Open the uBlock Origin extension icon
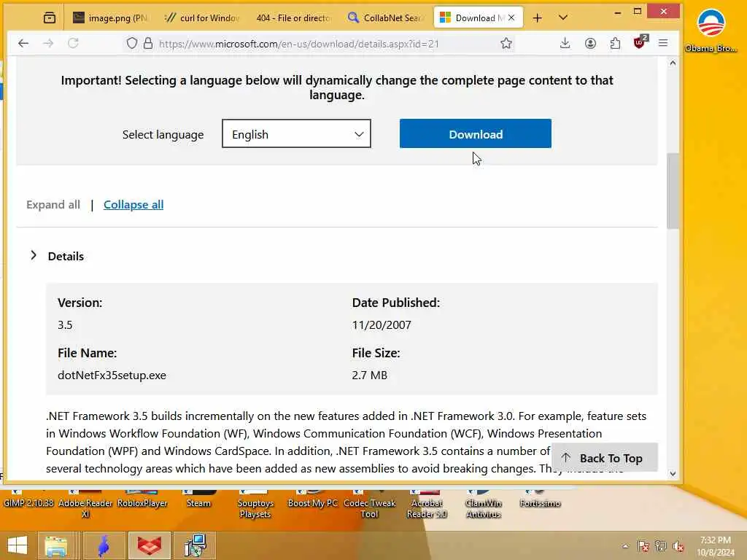Screen dimensions: 747x560 pyautogui.click(x=640, y=42)
